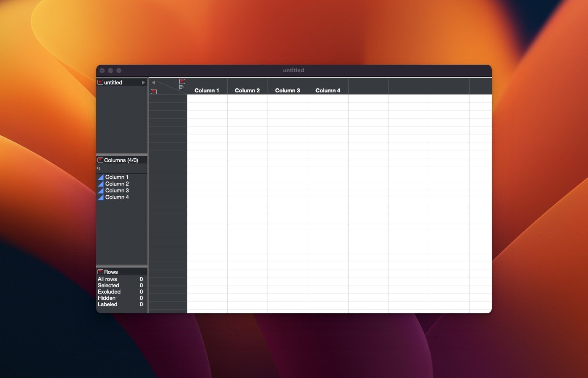Image resolution: width=588 pixels, height=378 pixels.
Task: Collapse the side panels with the left arrow
Action: pos(153,82)
